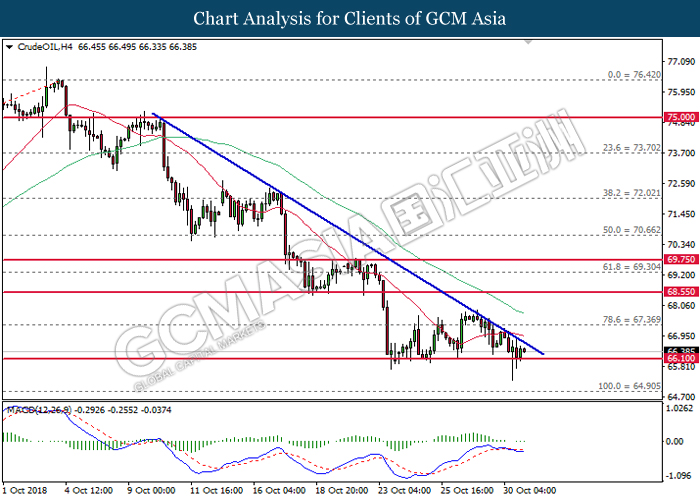This screenshot has width=700, height=500.
Task: Click the 68.550 red price label
Action: (x=681, y=292)
